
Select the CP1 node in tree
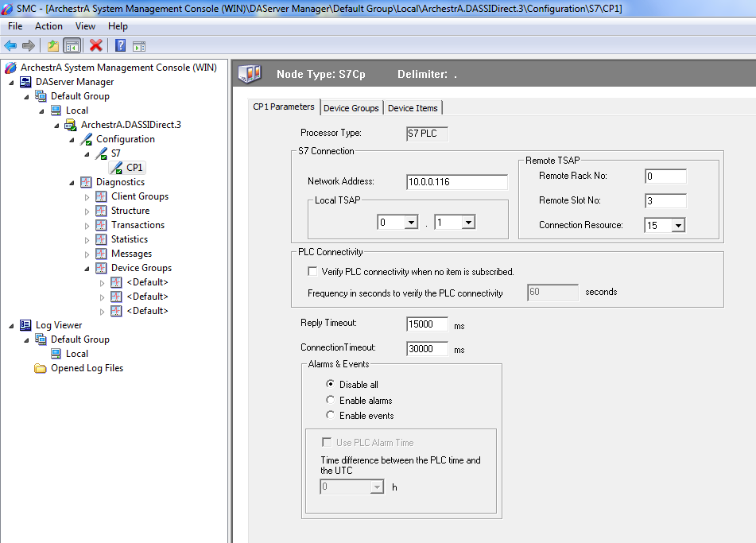(134, 168)
